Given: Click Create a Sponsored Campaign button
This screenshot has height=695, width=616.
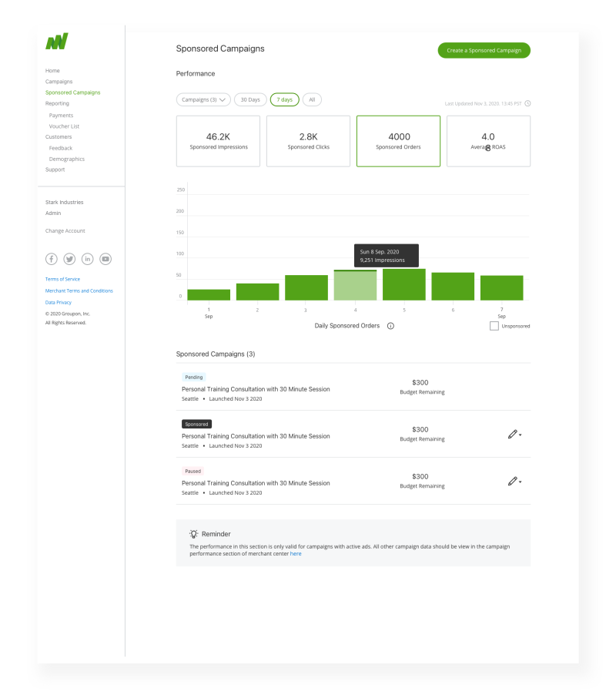Looking at the screenshot, I should tap(484, 50).
